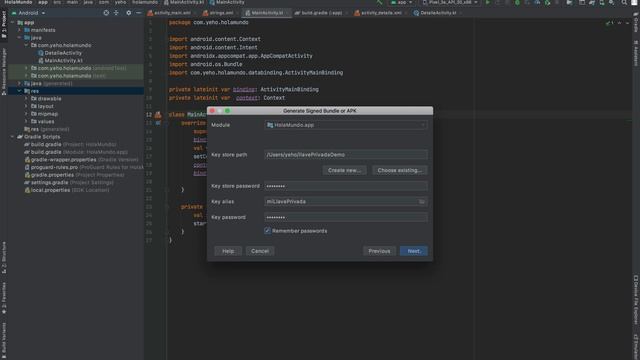The height and width of the screenshot is (360, 640).
Task: Open the Structure side tab
Action: point(4,257)
